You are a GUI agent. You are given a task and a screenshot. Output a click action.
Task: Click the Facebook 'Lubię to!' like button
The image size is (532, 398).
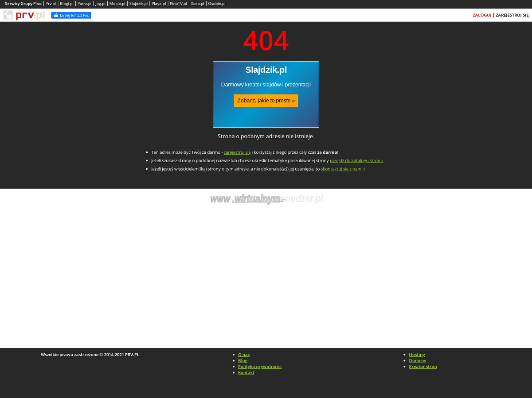(71, 15)
